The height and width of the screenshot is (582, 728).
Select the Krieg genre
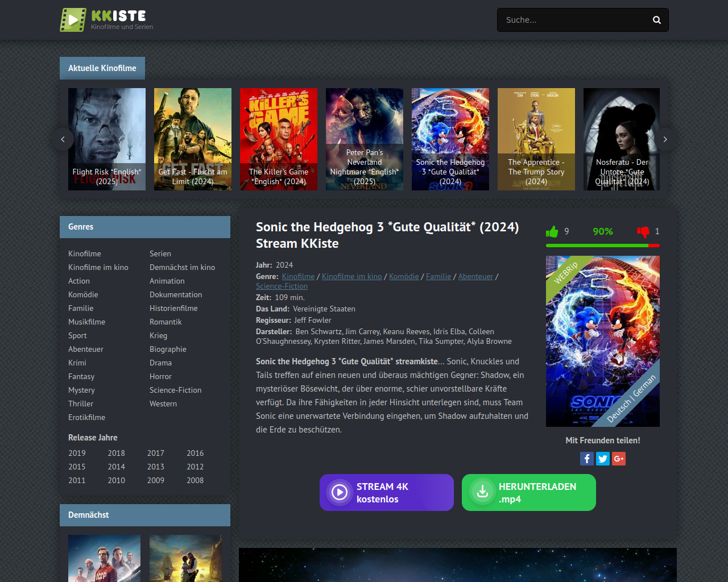point(158,335)
